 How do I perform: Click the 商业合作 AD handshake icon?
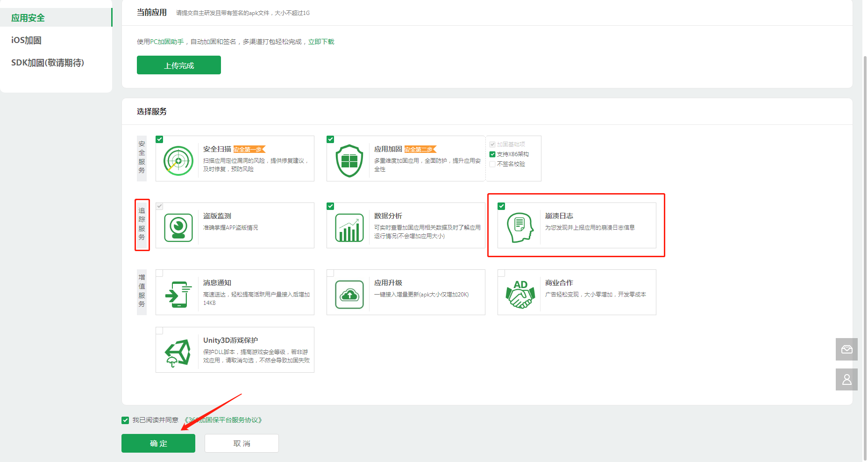point(520,295)
